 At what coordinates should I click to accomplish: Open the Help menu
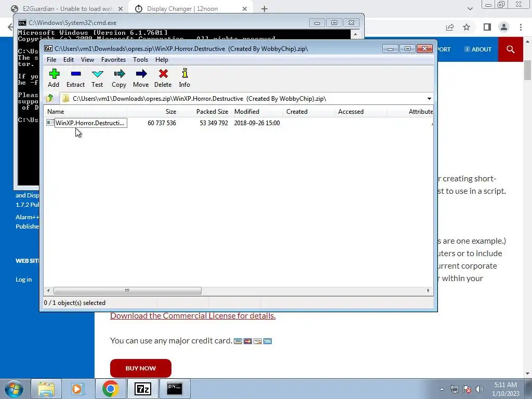pos(162,60)
